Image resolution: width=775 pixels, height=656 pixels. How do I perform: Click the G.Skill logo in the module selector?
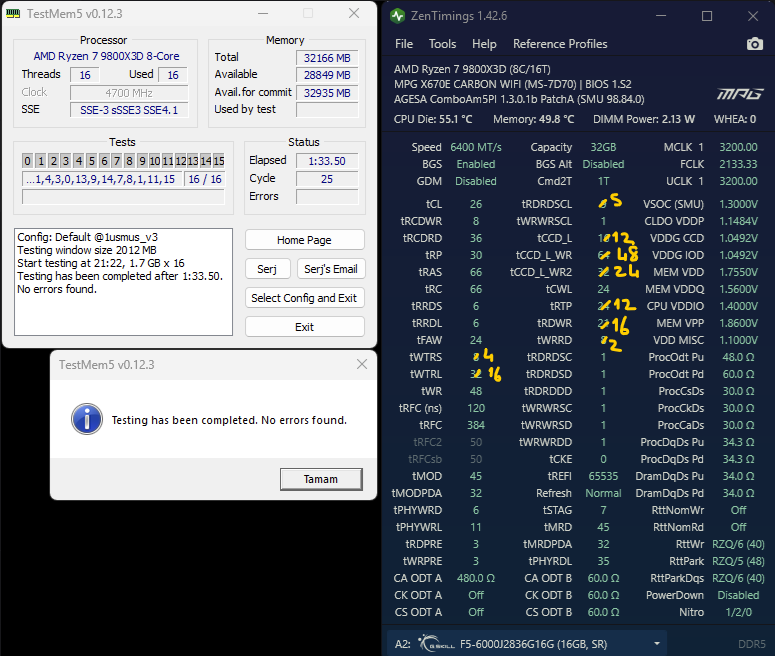pyautogui.click(x=436, y=644)
